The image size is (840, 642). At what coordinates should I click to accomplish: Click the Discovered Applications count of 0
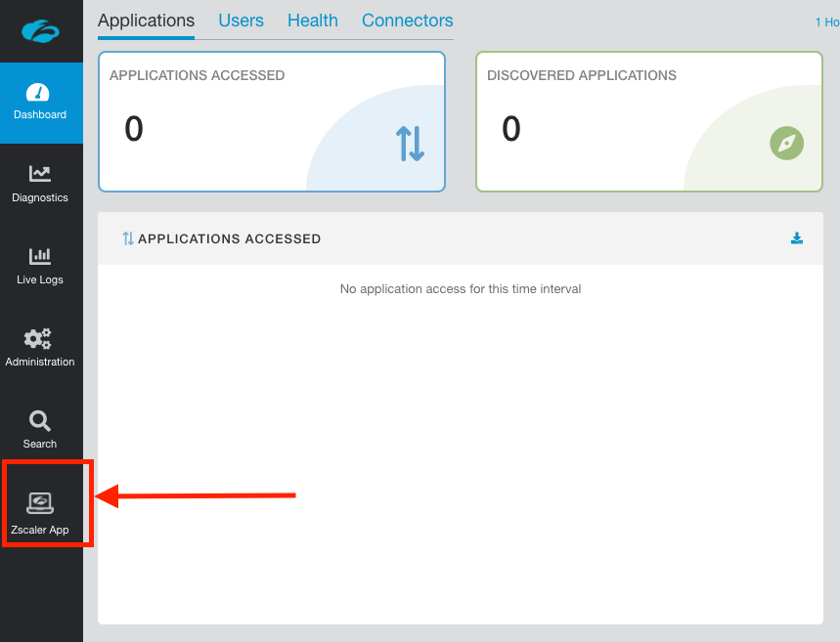[x=510, y=129]
